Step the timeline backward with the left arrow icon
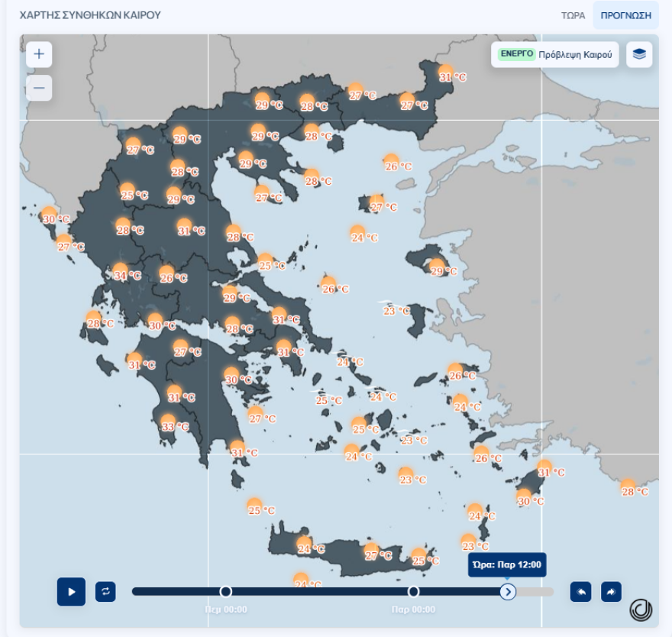The image size is (672, 637). [580, 591]
